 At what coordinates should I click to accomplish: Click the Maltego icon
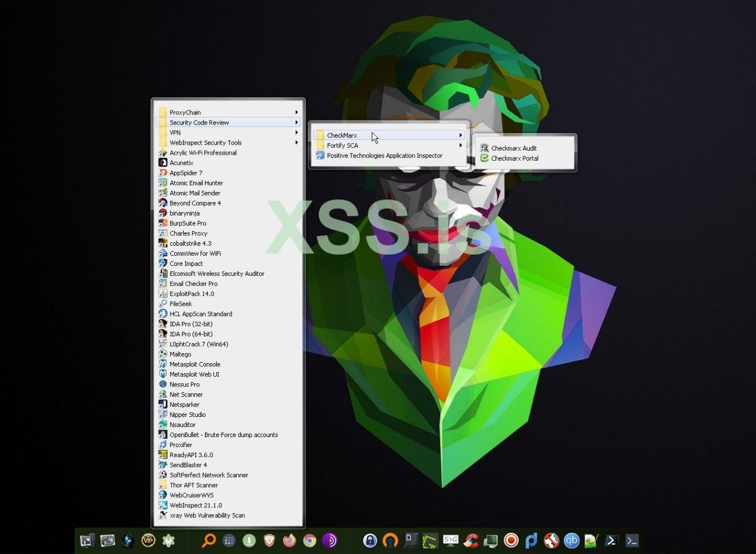163,354
